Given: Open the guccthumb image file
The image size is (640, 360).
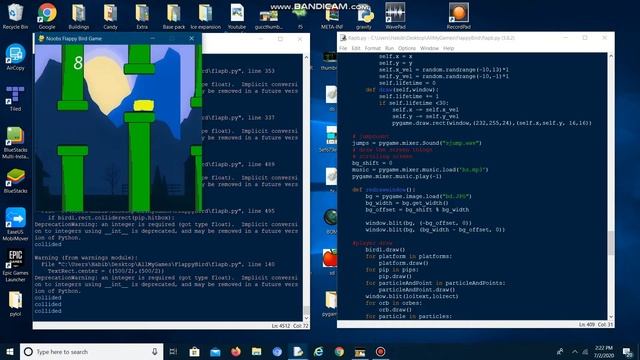Looking at the screenshot, I should point(269,19).
